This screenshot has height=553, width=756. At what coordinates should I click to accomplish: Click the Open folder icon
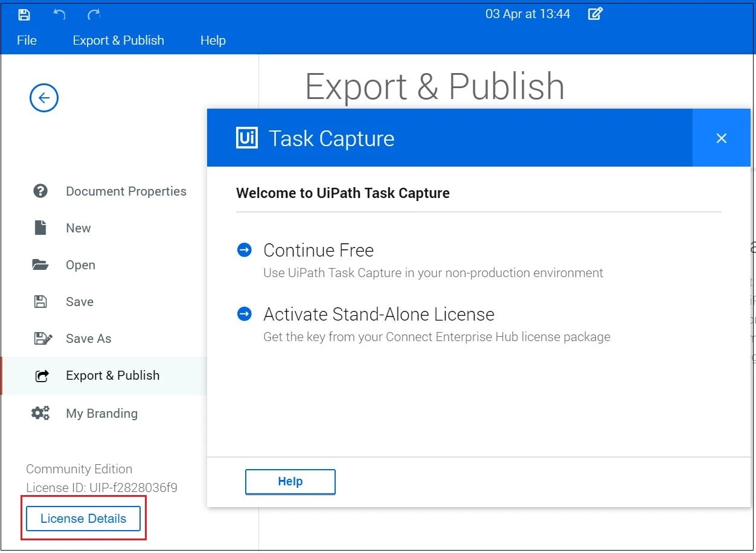coord(40,264)
